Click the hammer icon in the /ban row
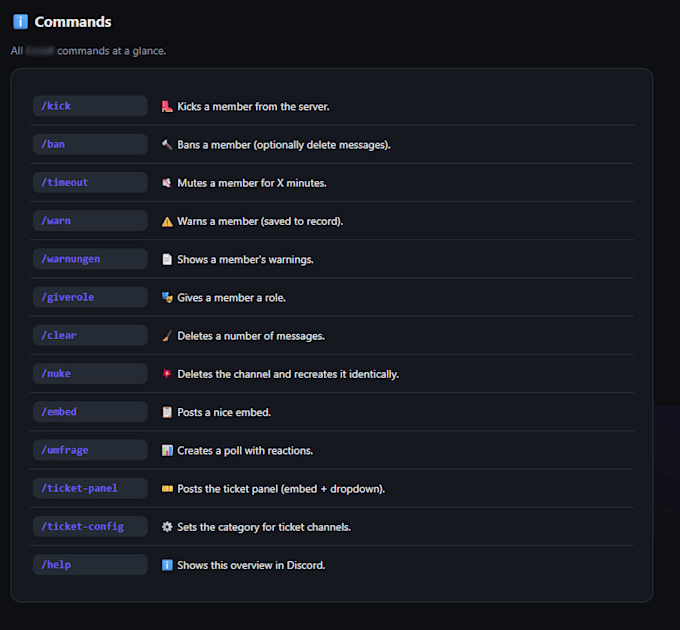The image size is (680, 630). 167,144
